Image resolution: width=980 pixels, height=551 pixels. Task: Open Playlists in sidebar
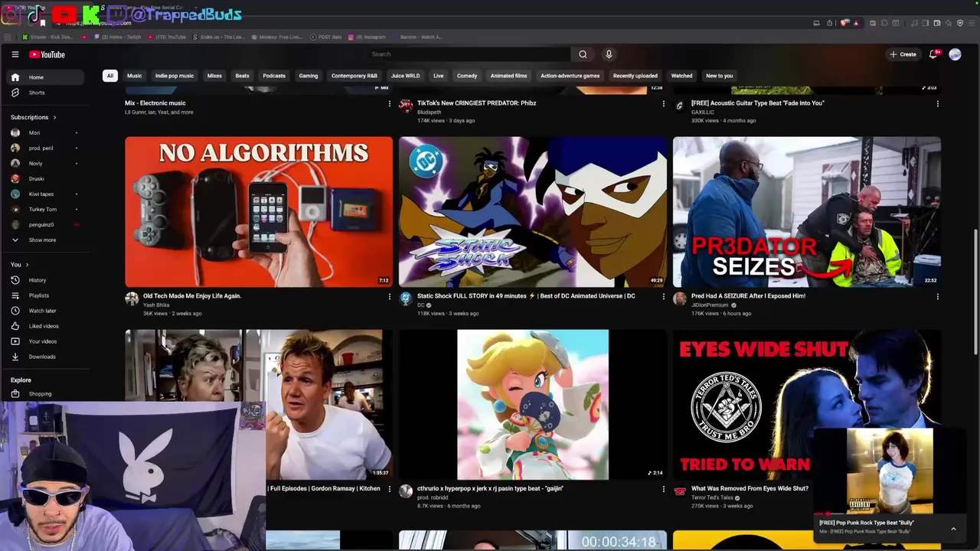click(x=46, y=295)
